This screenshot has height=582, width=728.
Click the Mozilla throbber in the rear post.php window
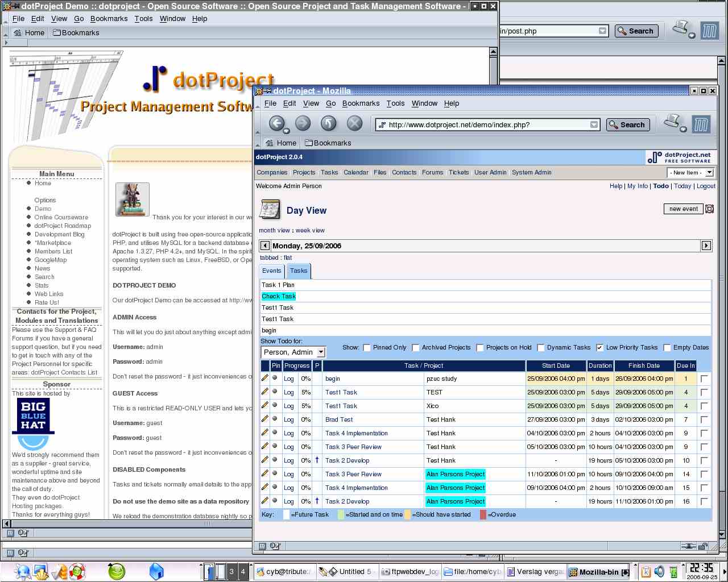709,31
